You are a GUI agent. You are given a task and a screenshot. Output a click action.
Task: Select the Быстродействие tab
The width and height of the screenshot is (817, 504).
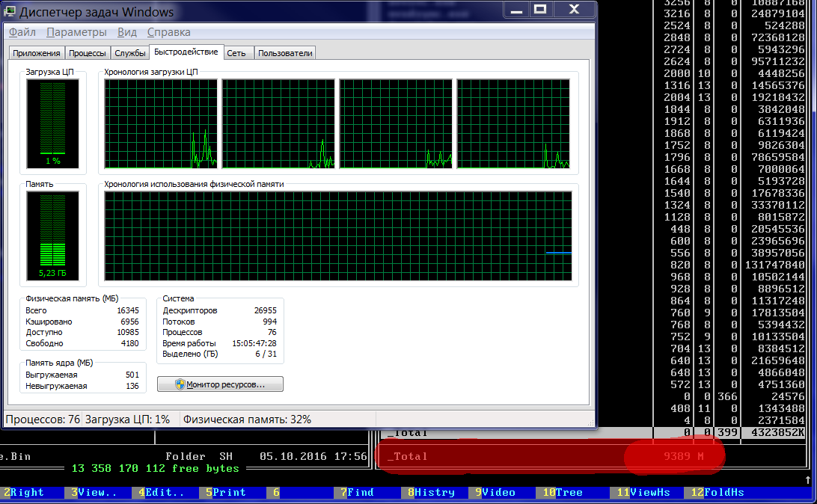coord(186,52)
